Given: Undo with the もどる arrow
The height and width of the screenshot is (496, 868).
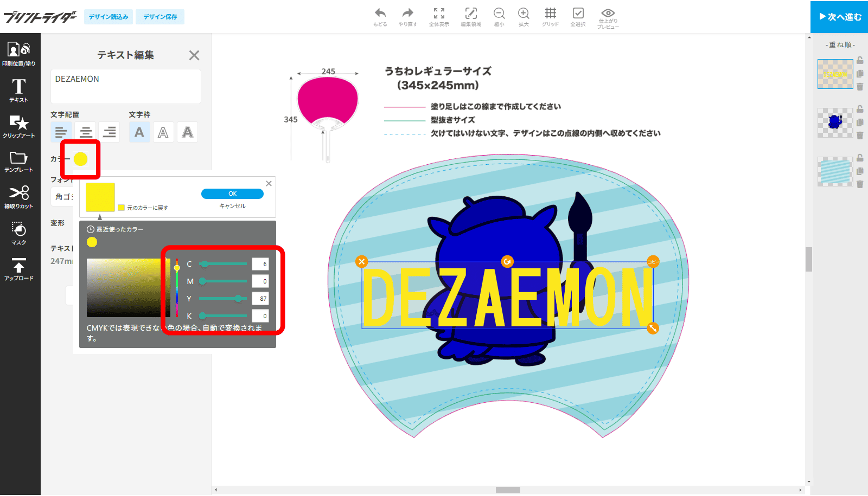Looking at the screenshot, I should [380, 17].
